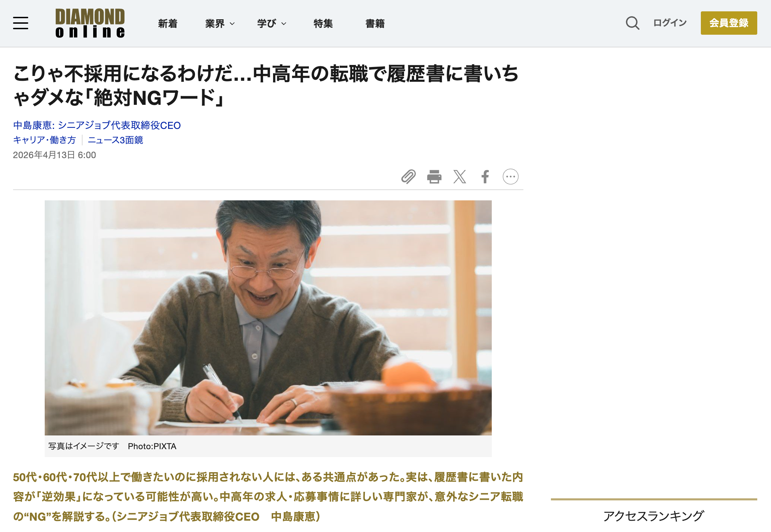Expand the 学び dropdown menu
Image resolution: width=771 pixels, height=532 pixels.
click(x=272, y=23)
